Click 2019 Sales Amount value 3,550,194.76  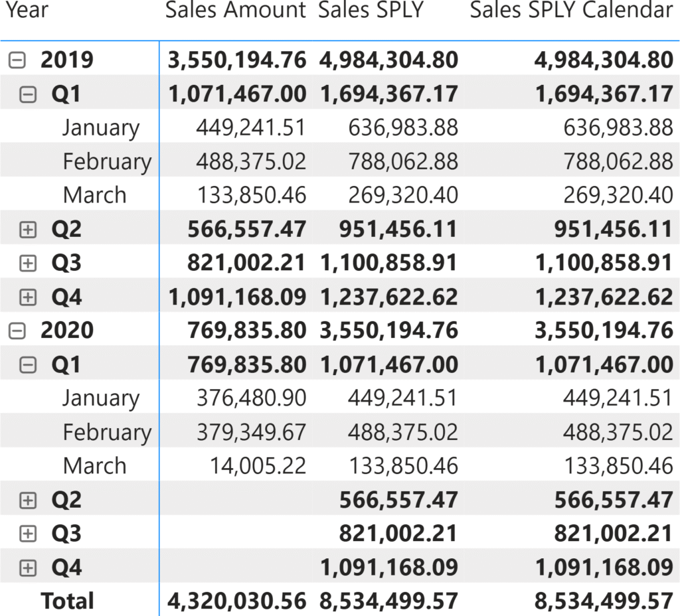[237, 60]
